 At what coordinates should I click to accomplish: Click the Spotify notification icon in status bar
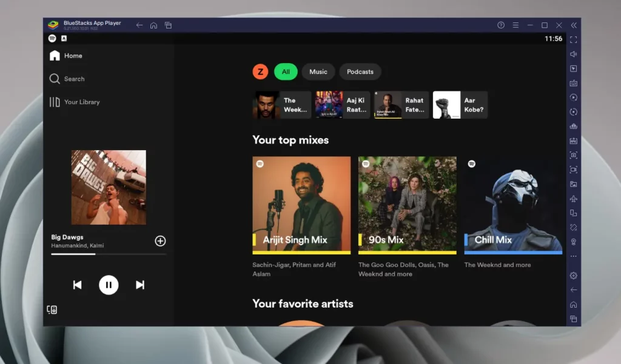tap(52, 38)
